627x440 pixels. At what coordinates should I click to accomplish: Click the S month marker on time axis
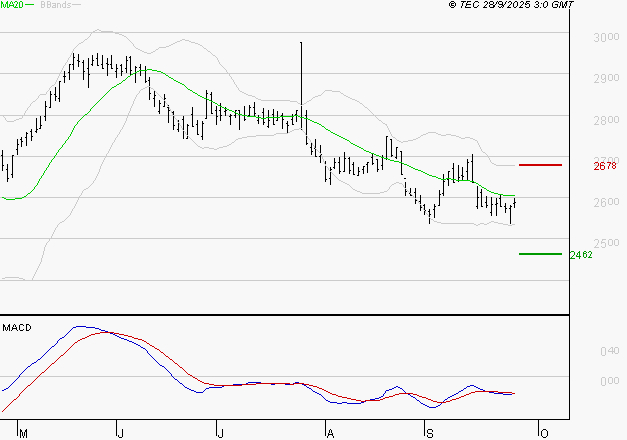click(429, 433)
